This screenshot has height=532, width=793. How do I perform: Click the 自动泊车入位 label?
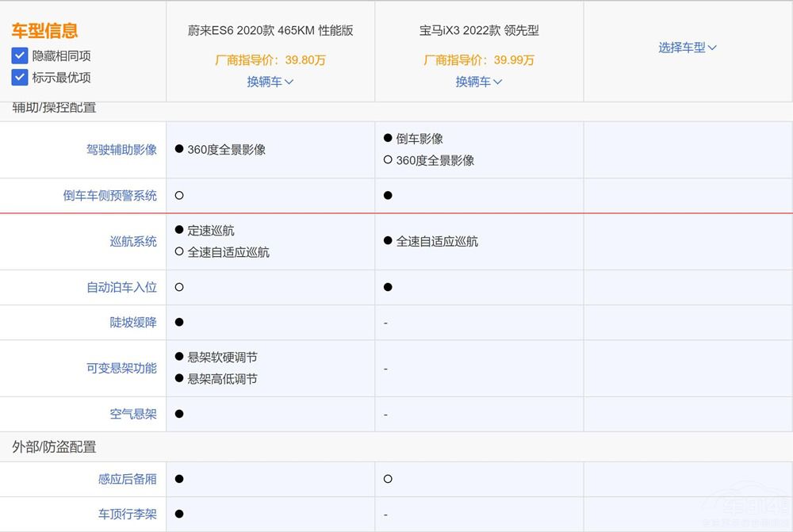tap(121, 288)
